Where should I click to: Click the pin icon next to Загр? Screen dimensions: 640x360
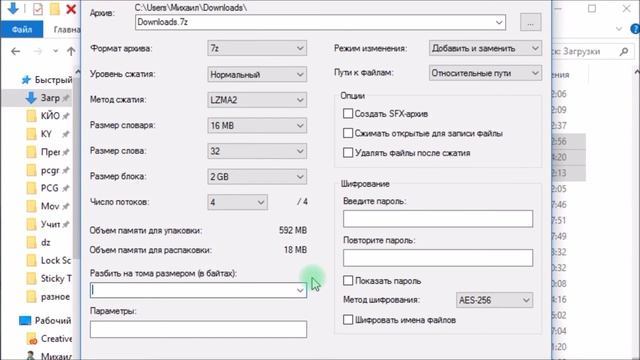point(65,98)
